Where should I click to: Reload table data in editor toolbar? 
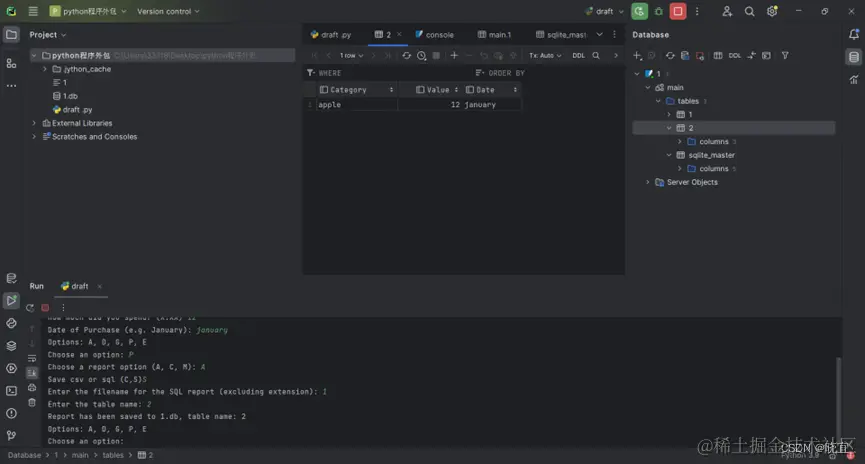[x=407, y=55]
